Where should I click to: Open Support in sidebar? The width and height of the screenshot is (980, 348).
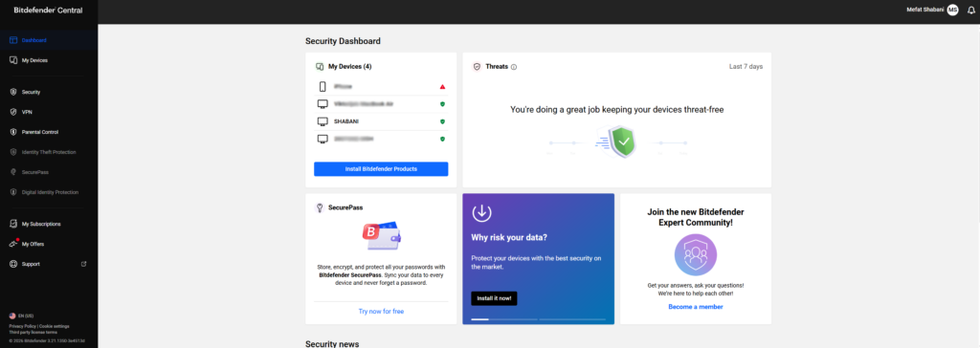point(48,264)
